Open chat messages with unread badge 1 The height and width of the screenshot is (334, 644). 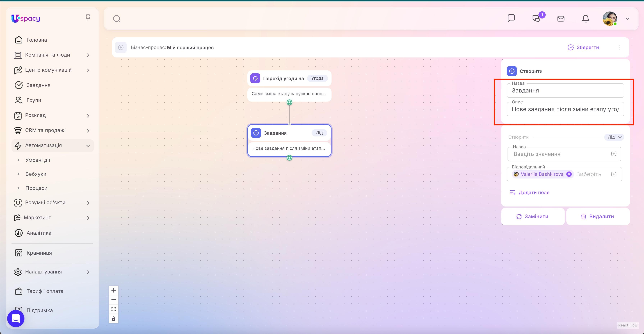tap(536, 18)
